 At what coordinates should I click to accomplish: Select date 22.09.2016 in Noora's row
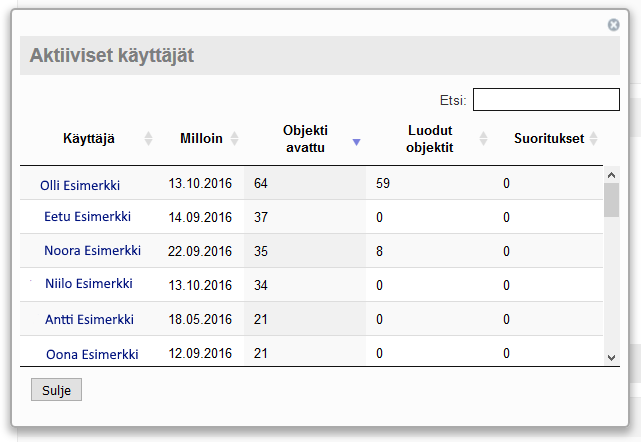tap(200, 251)
